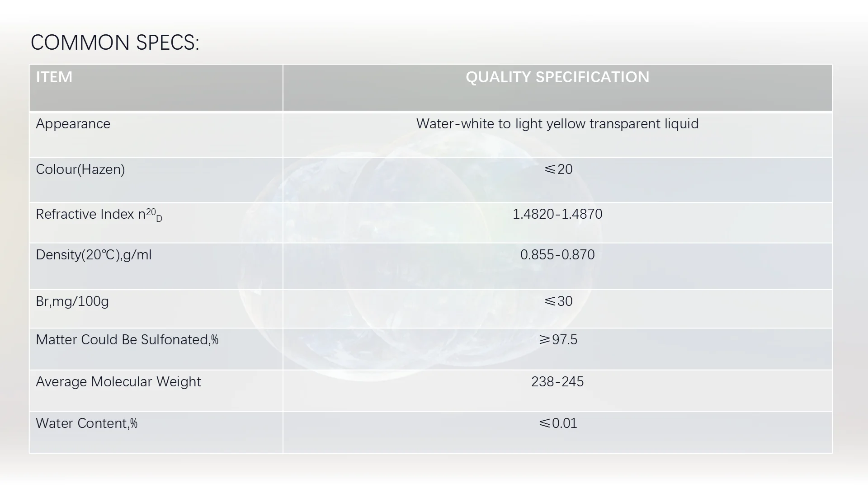
Task: Click the superscript 20 after Refractive Index n
Action: point(151,211)
